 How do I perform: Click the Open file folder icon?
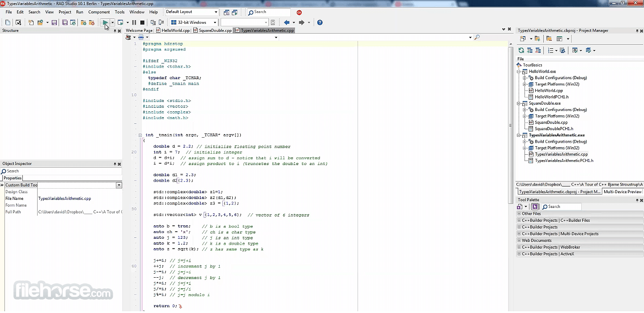(40, 22)
